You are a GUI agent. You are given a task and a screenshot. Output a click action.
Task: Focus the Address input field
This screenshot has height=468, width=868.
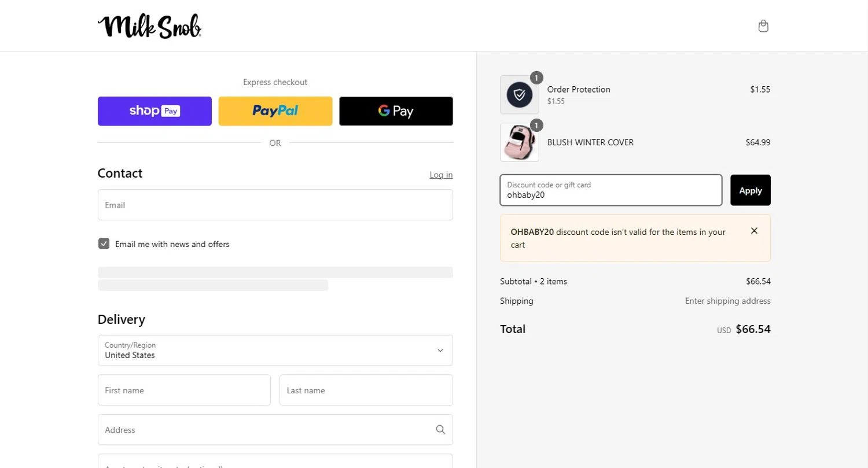(x=275, y=430)
